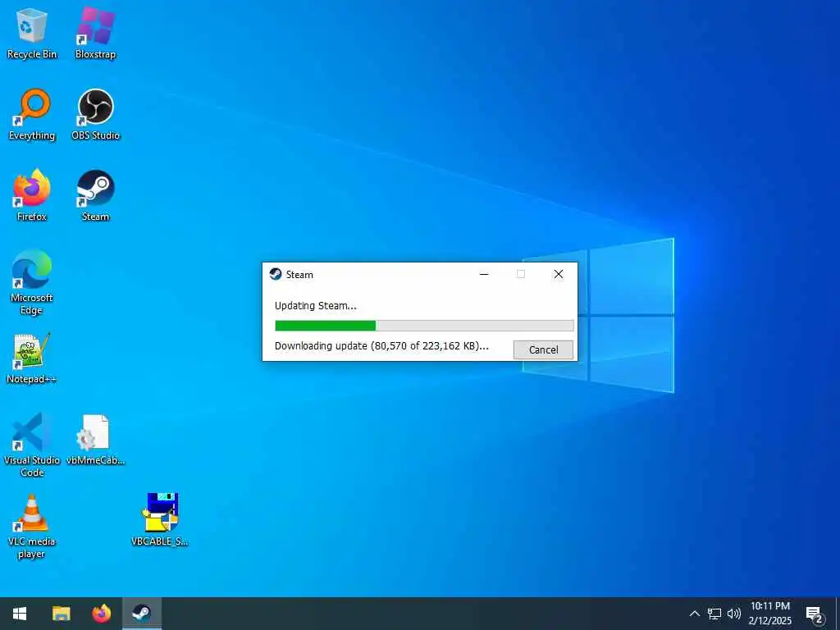This screenshot has width=840, height=630.
Task: Close the Steam update dialog
Action: [558, 274]
